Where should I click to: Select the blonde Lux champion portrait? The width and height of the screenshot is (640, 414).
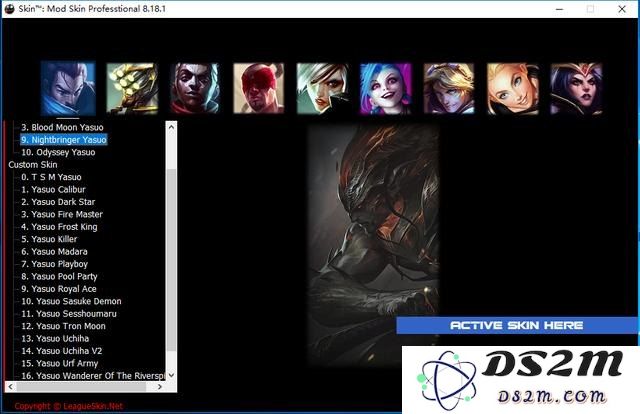[x=512, y=88]
